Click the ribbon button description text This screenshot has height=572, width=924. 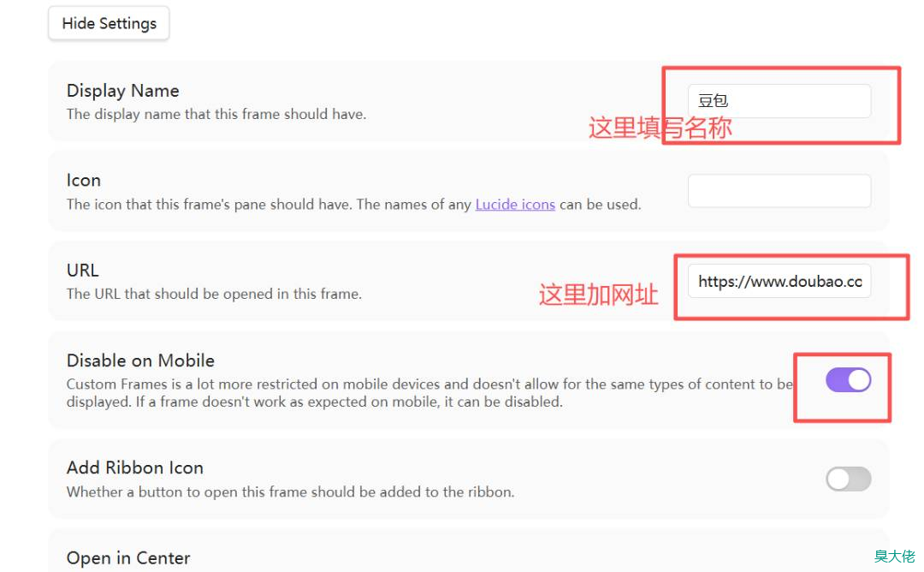click(290, 492)
